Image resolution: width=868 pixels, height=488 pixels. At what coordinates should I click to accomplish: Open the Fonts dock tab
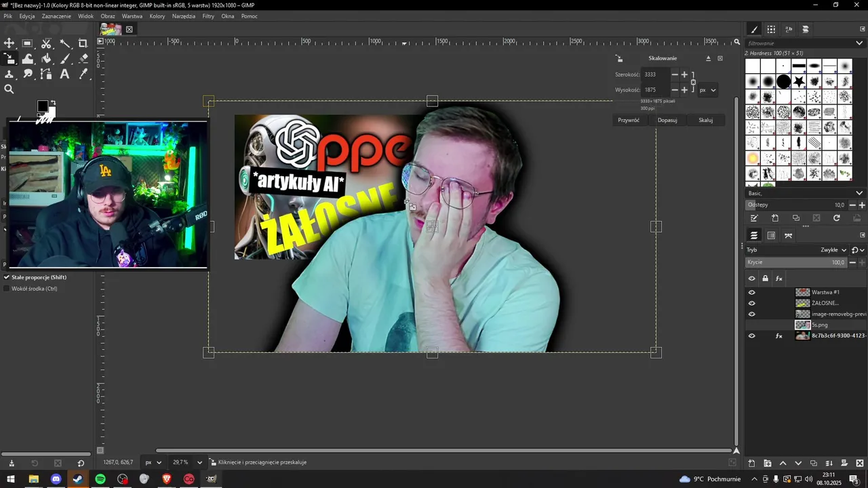click(x=789, y=29)
